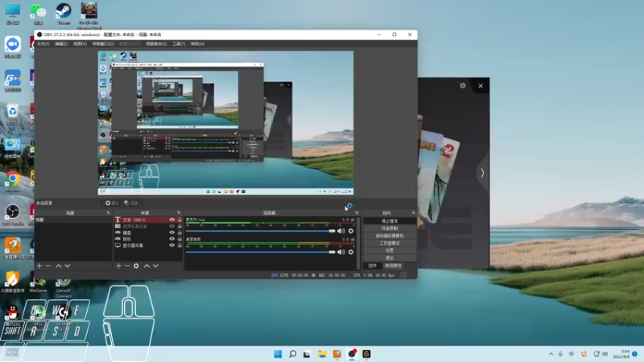The height and width of the screenshot is (362, 644).
Task: Mute the Desktop Audio speaker icon
Action: click(x=341, y=252)
